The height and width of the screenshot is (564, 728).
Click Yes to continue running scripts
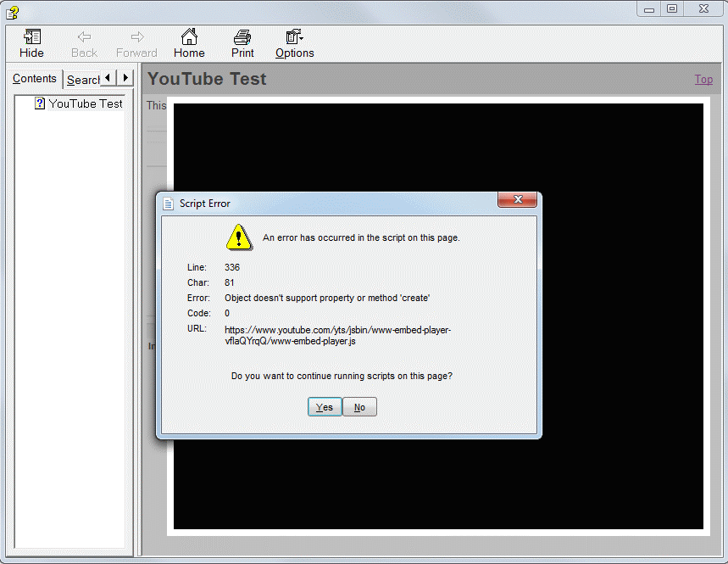coord(325,406)
